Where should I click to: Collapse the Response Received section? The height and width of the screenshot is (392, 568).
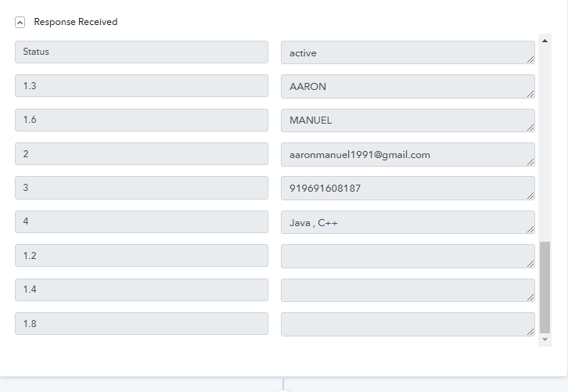click(20, 23)
